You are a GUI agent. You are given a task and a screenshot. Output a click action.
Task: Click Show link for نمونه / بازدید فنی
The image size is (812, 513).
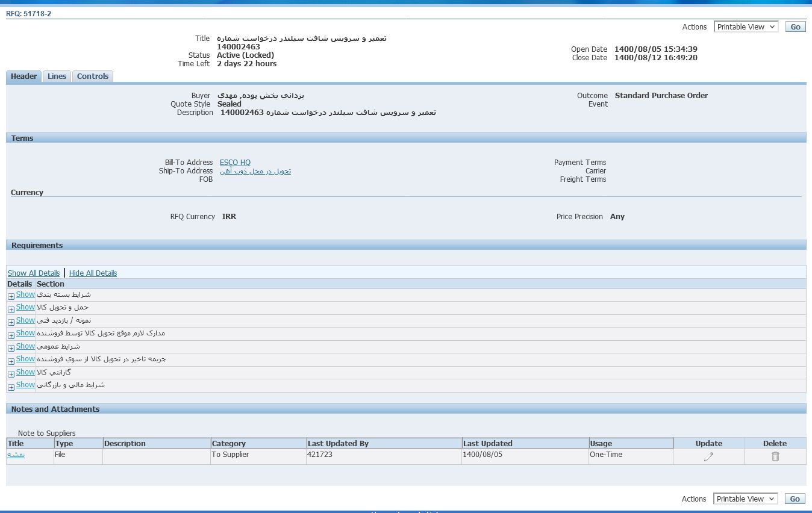pyautogui.click(x=25, y=320)
